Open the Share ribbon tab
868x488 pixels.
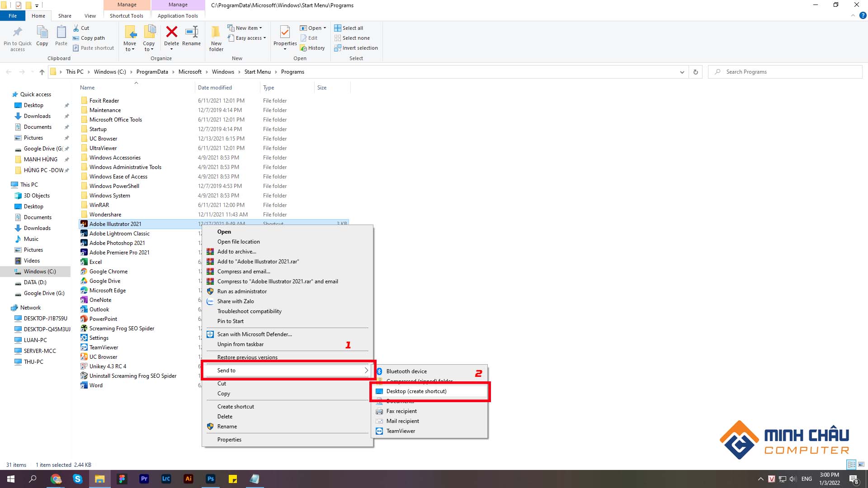tap(65, 15)
